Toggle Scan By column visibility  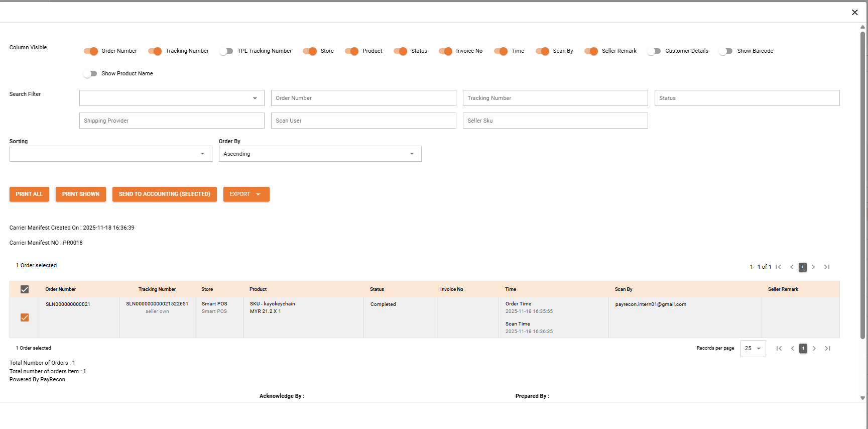543,51
